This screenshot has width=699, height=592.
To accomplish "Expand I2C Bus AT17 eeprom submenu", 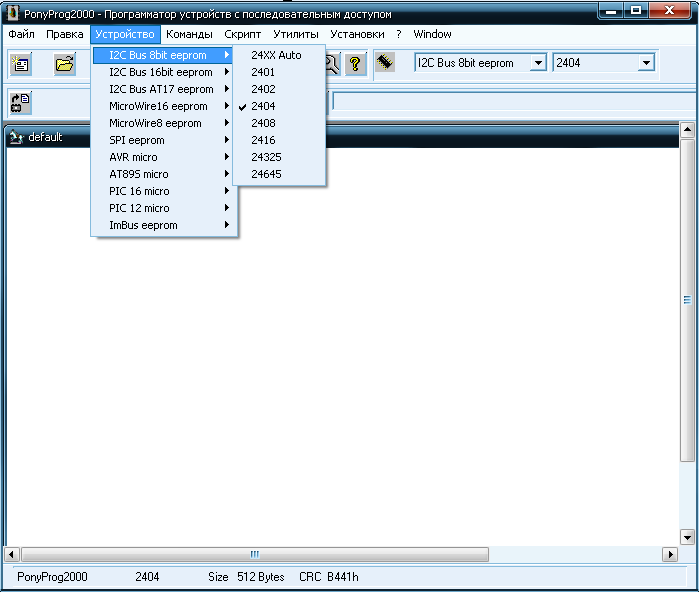I will pyautogui.click(x=163, y=89).
